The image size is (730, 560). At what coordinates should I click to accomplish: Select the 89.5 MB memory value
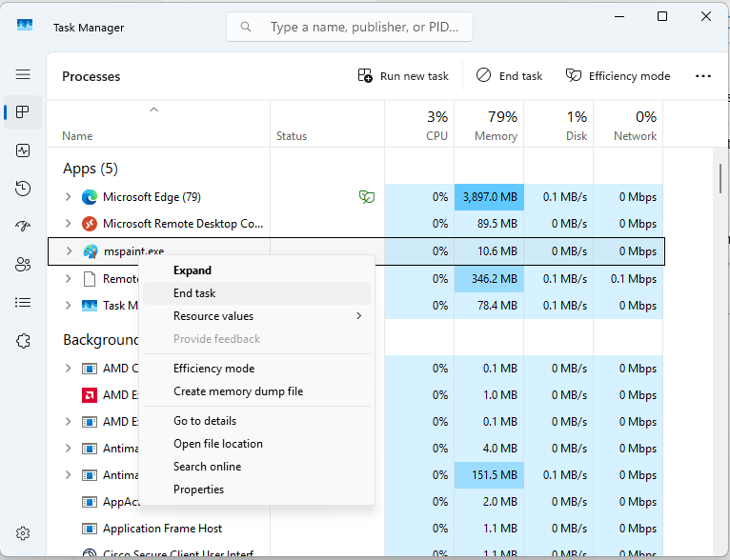(497, 224)
